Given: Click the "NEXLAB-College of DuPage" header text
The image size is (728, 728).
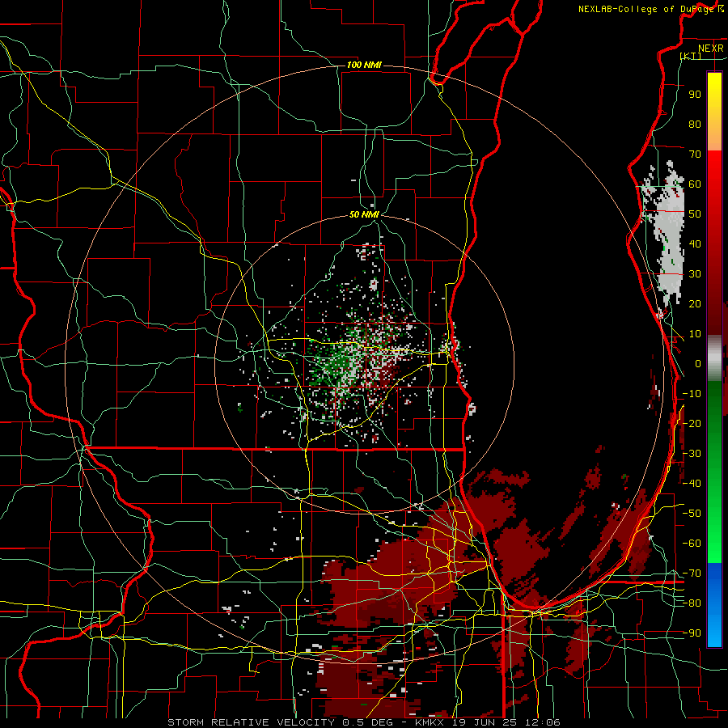Looking at the screenshot, I should 647,9.
